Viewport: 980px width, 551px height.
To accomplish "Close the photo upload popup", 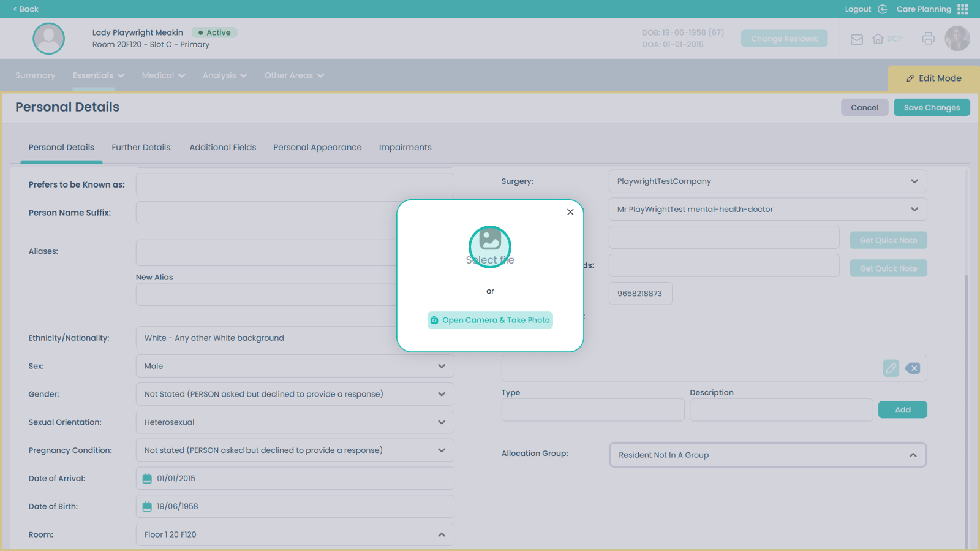I will [570, 212].
